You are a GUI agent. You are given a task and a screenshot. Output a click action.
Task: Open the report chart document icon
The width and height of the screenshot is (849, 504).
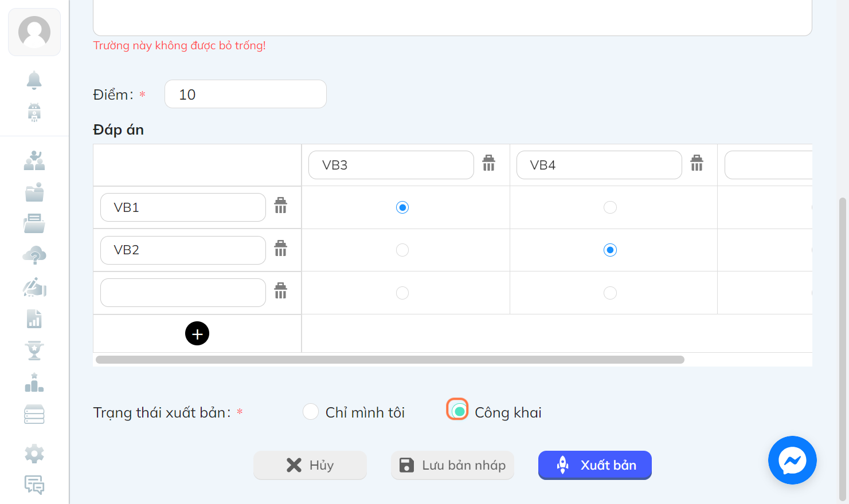(34, 318)
